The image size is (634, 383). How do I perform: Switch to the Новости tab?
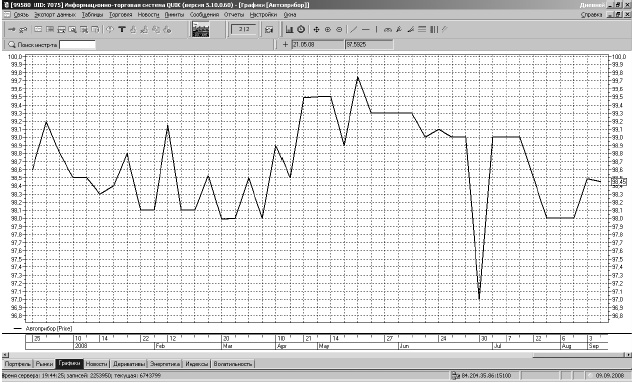(x=96, y=364)
